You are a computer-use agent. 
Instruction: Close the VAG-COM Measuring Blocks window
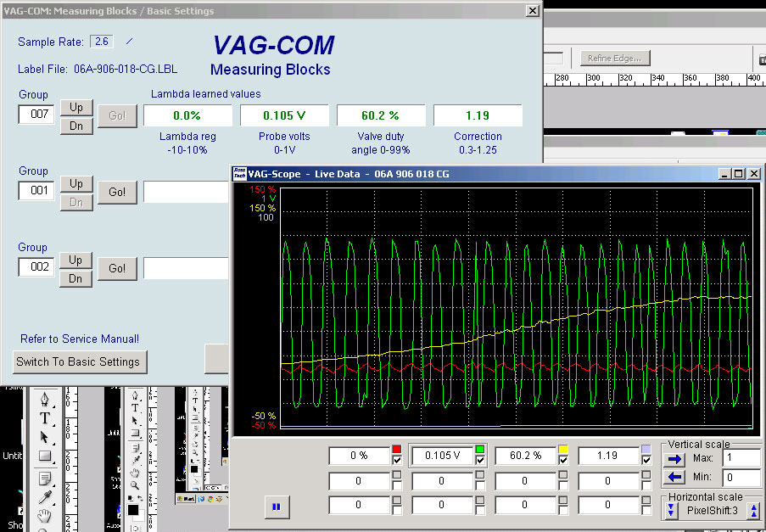533,11
